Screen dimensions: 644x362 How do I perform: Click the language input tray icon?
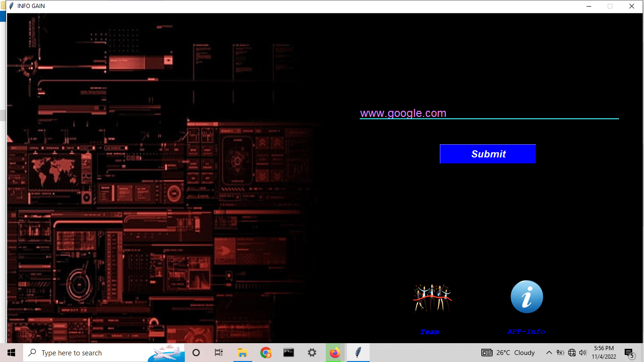560,353
